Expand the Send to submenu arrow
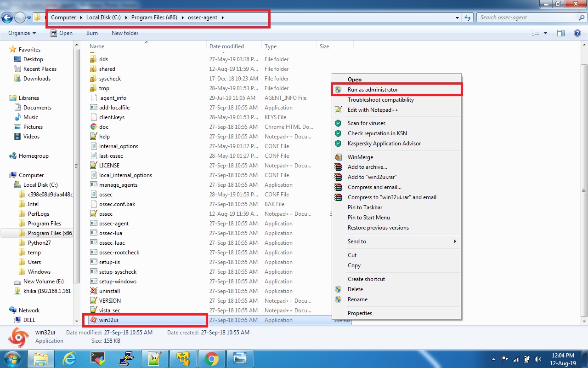This screenshot has width=588, height=368. click(455, 241)
